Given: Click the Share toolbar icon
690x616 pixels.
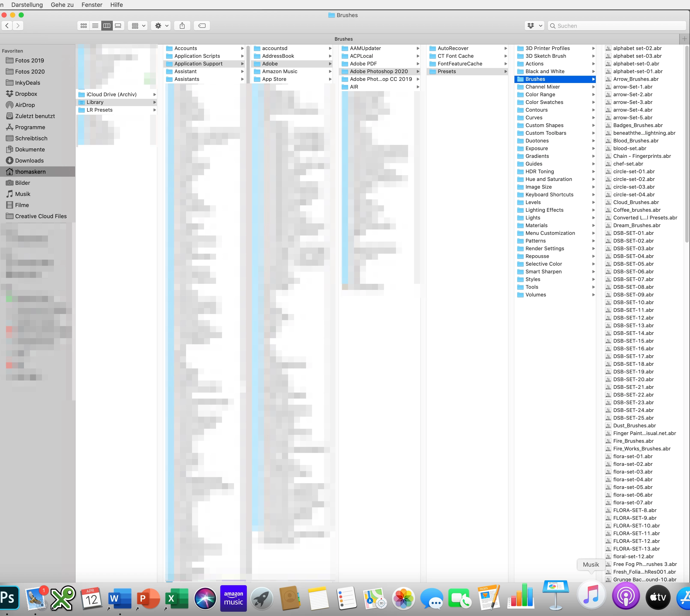Looking at the screenshot, I should 182,26.
